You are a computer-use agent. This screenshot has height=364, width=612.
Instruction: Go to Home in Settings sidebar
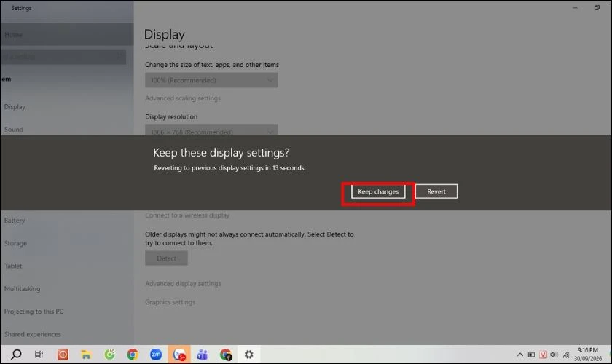(67, 34)
